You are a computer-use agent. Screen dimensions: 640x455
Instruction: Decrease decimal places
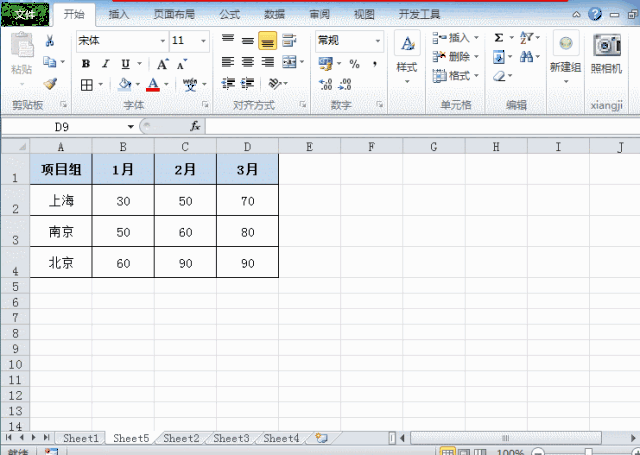pyautogui.click(x=345, y=84)
